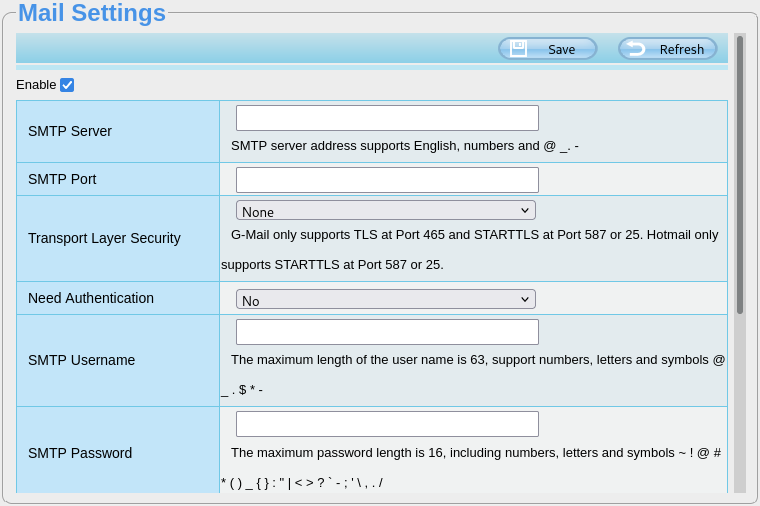Click the SMTP Password input field

coord(387,424)
